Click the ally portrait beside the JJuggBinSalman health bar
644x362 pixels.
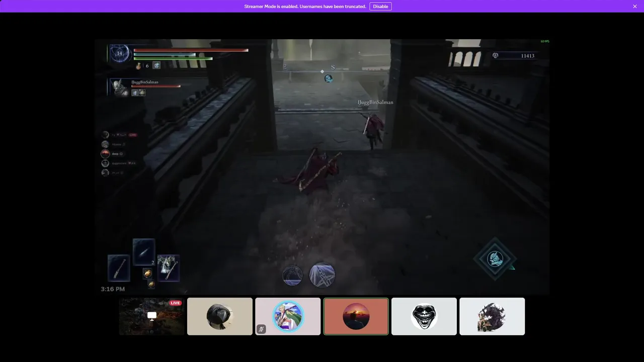click(x=120, y=87)
